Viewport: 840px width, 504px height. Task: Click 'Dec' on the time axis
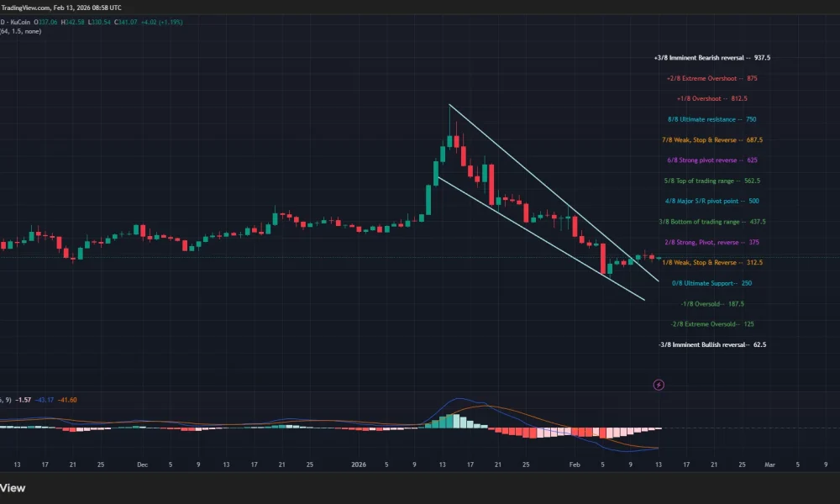point(142,464)
